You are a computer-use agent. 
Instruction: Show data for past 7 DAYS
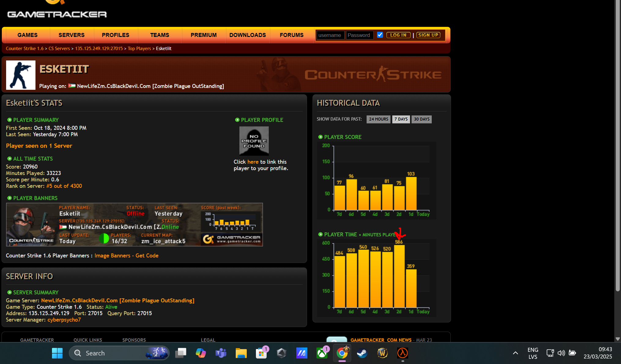401,119
